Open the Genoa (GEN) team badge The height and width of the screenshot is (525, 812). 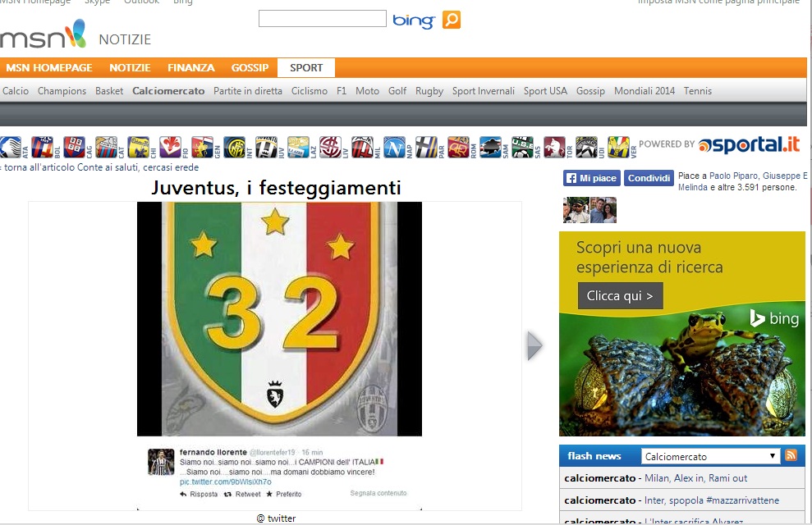[x=203, y=148]
